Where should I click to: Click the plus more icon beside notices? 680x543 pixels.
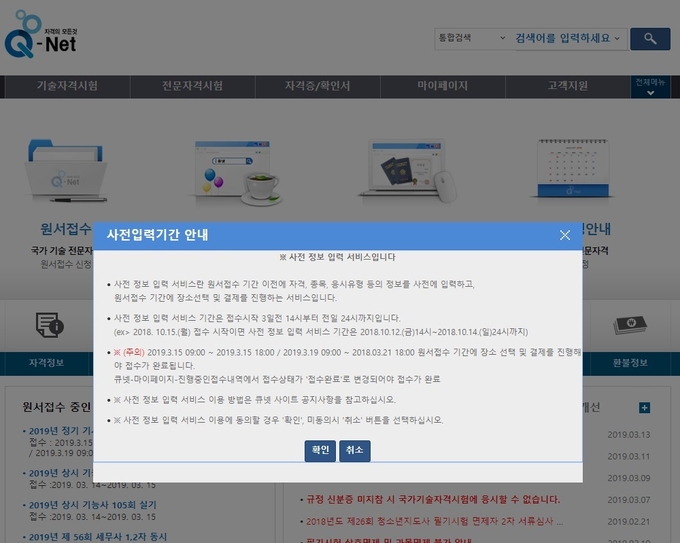tap(644, 408)
